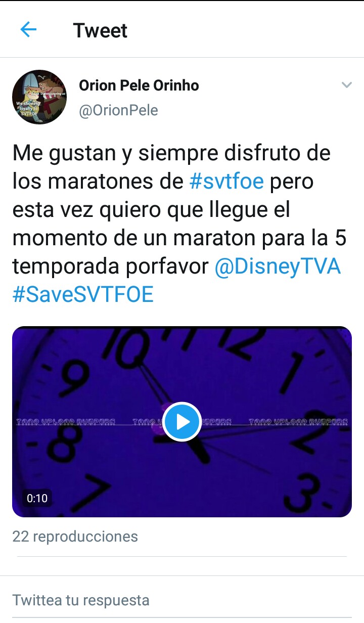This screenshot has width=364, height=623.
Task: Click the Tweet header title
Action: click(100, 30)
